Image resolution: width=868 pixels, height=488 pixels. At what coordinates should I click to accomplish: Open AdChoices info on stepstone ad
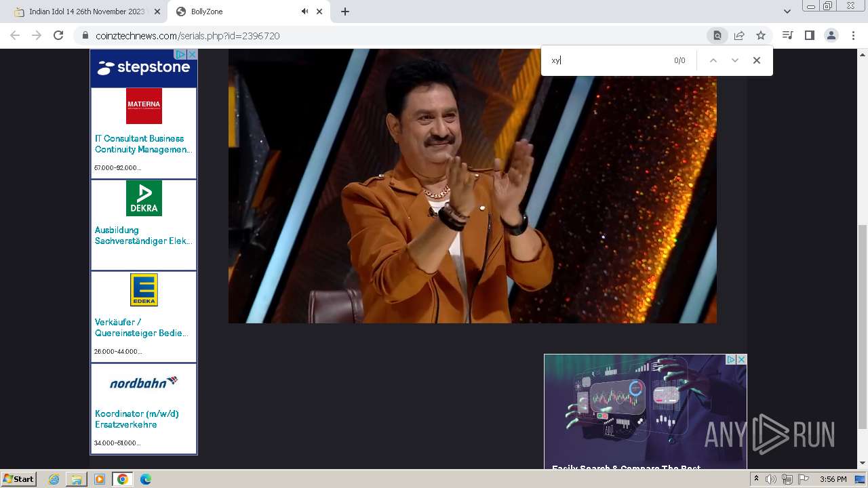pos(180,54)
